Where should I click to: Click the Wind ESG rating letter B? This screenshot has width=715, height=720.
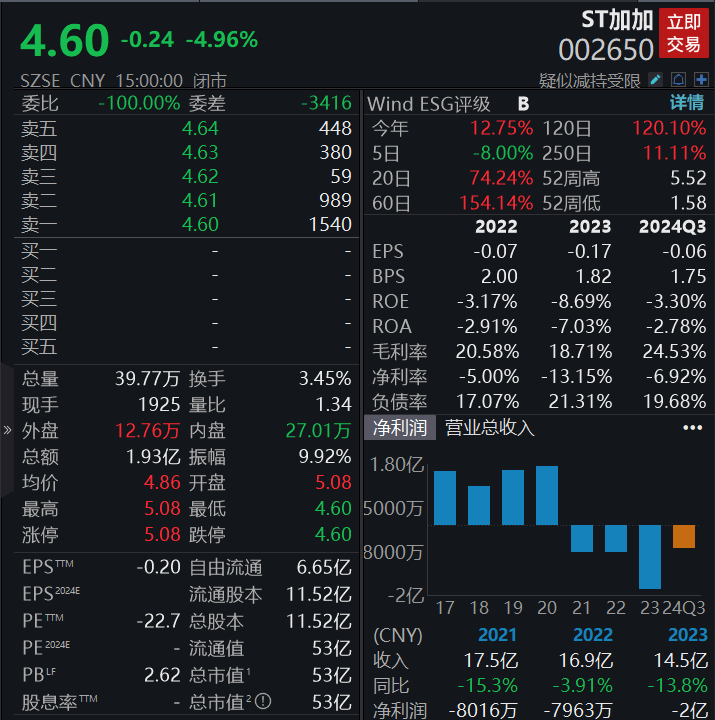click(x=524, y=104)
